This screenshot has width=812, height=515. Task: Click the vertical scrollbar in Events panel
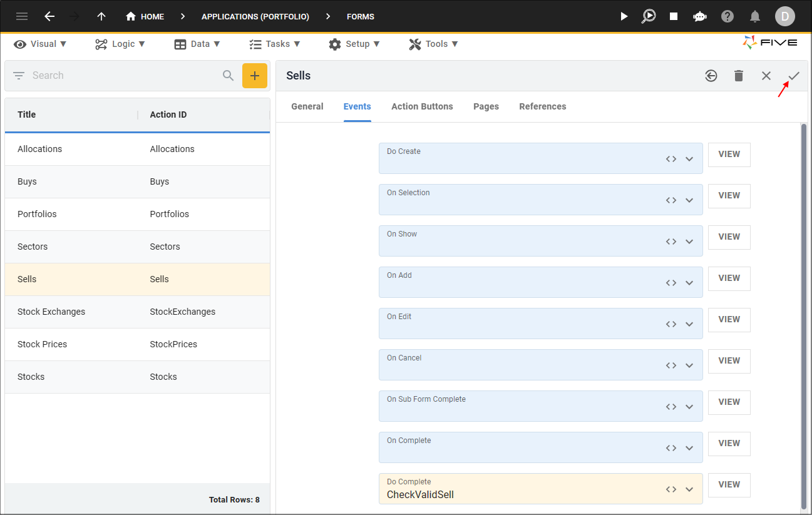point(804,316)
